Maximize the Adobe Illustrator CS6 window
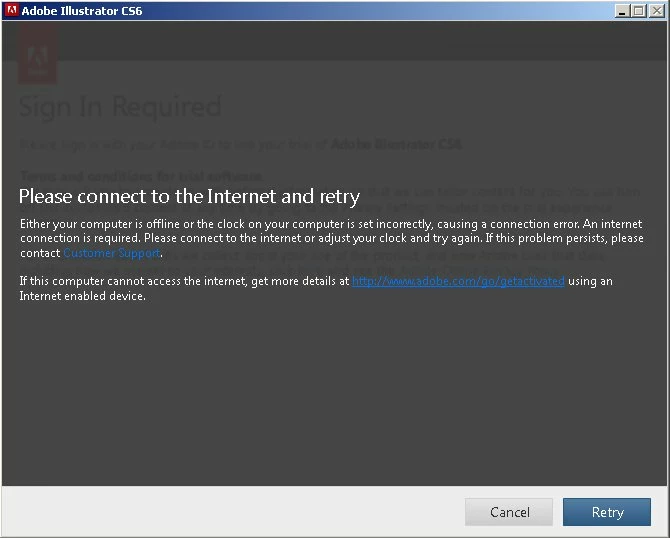This screenshot has height=538, width=670. pos(639,11)
